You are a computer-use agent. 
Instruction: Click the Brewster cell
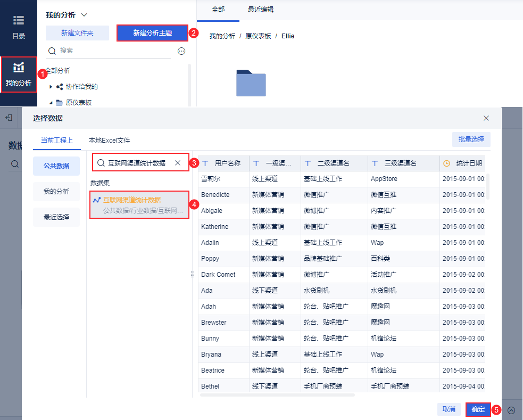pyautogui.click(x=223, y=323)
